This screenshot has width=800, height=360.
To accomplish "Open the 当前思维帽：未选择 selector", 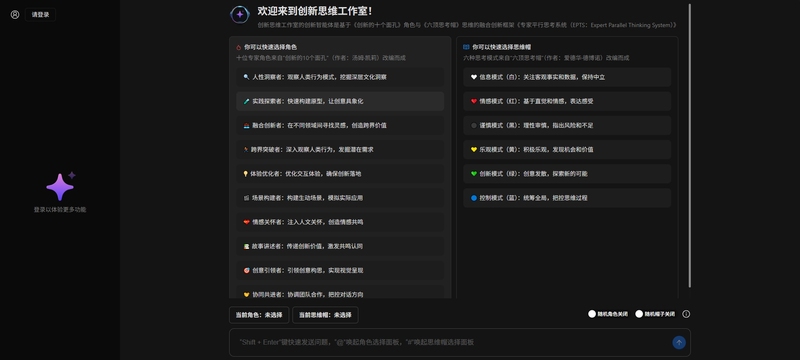I will 325,315.
